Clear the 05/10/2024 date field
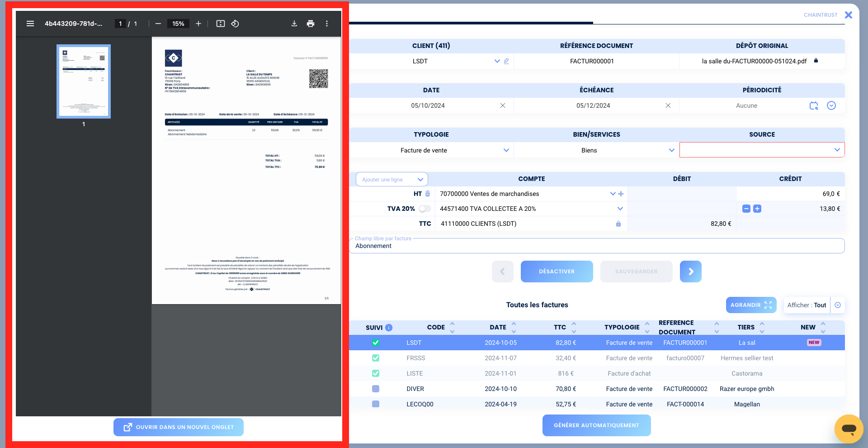Screen dimensions: 868x448 click(x=503, y=105)
